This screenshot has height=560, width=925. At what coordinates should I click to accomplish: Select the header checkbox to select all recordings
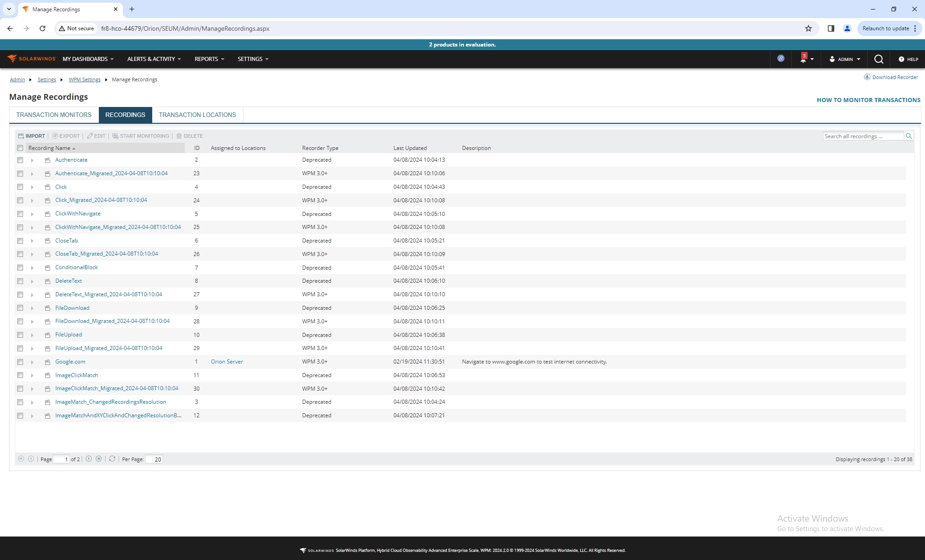tap(20, 148)
